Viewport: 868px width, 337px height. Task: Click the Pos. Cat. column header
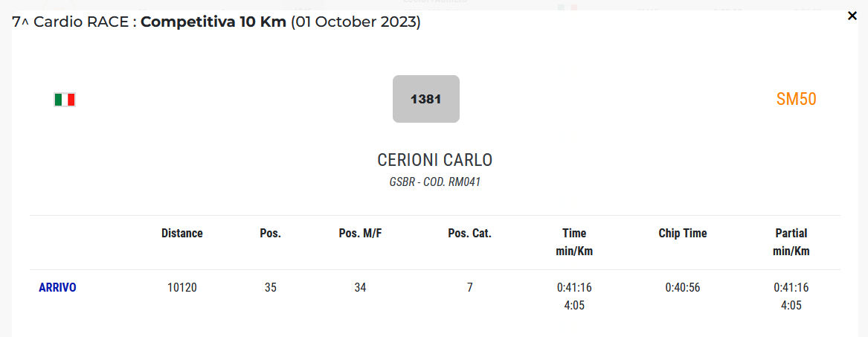tap(469, 233)
